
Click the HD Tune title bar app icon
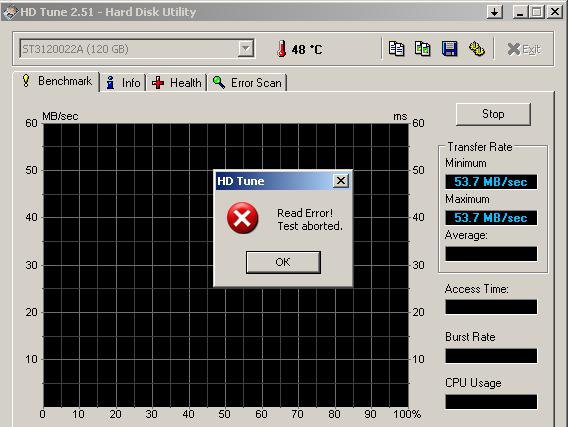point(10,12)
